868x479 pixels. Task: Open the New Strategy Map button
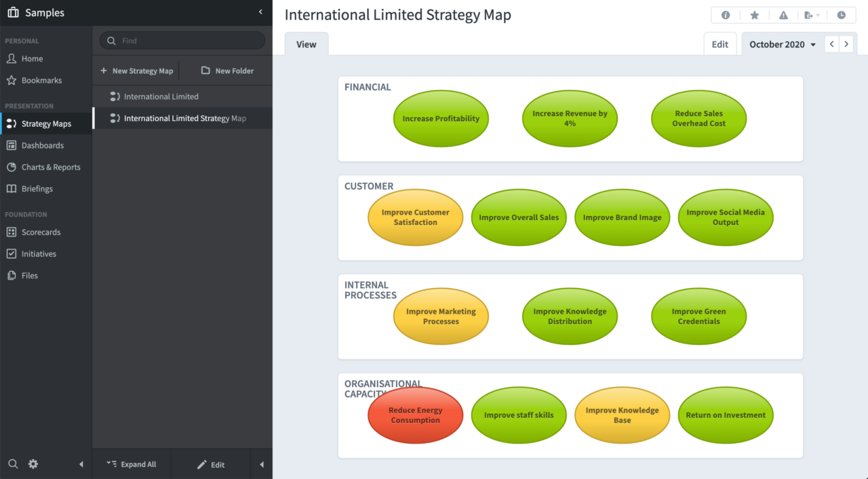click(x=137, y=70)
